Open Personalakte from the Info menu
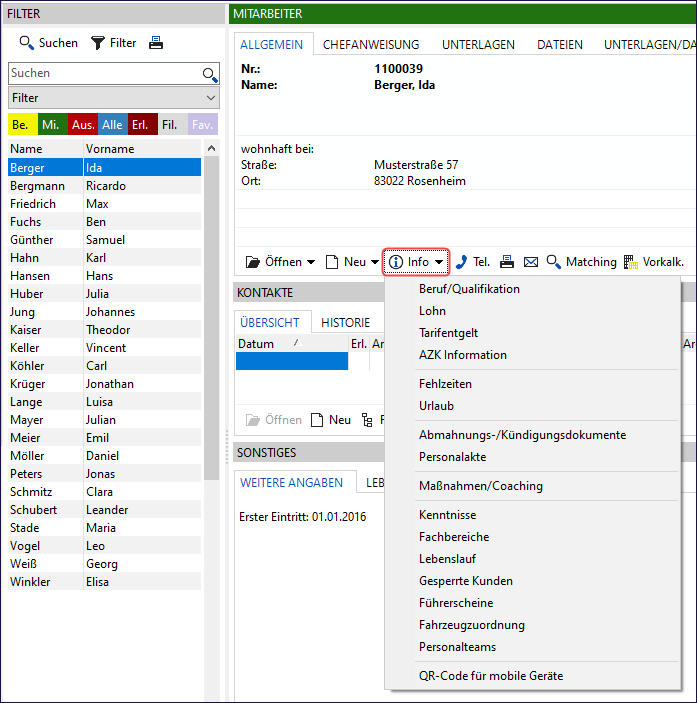Screen dimensions: 697x703 [x=533, y=457]
